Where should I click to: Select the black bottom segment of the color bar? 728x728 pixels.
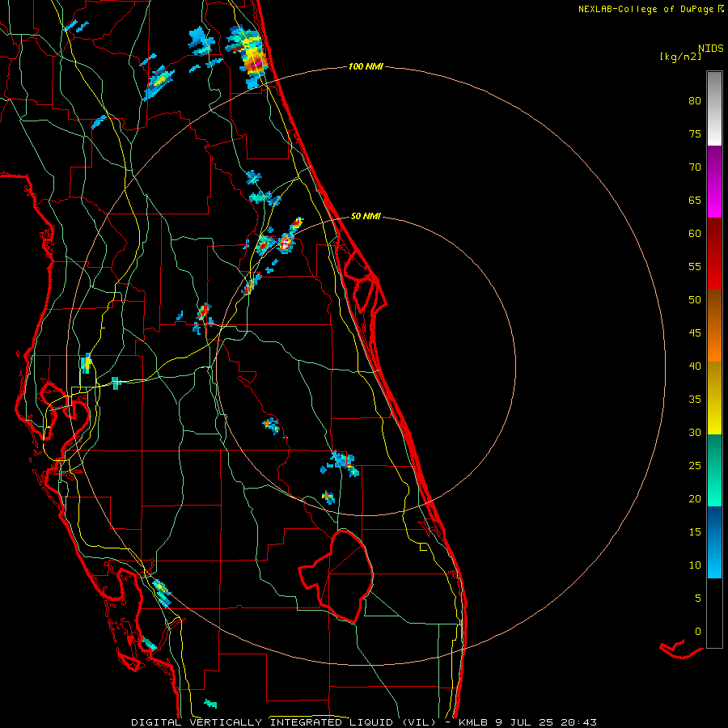click(x=714, y=613)
